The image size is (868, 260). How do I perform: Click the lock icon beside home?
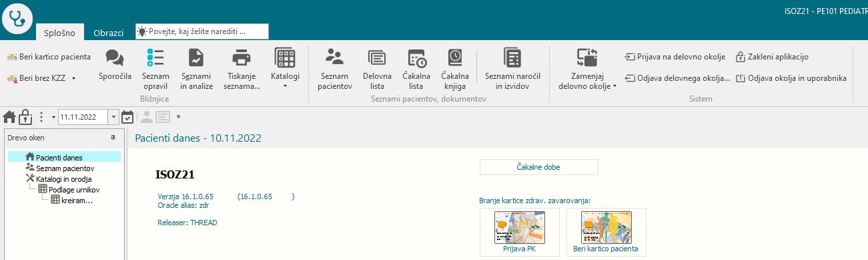(25, 117)
